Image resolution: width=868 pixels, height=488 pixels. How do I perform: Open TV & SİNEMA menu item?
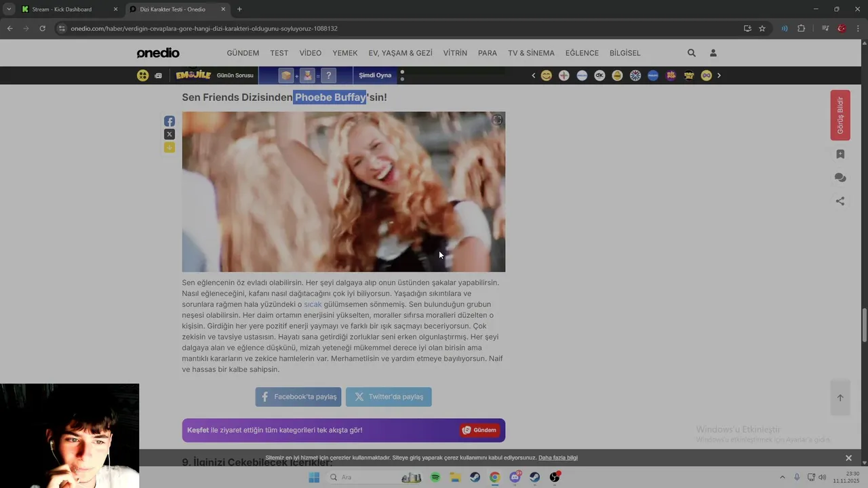point(531,53)
